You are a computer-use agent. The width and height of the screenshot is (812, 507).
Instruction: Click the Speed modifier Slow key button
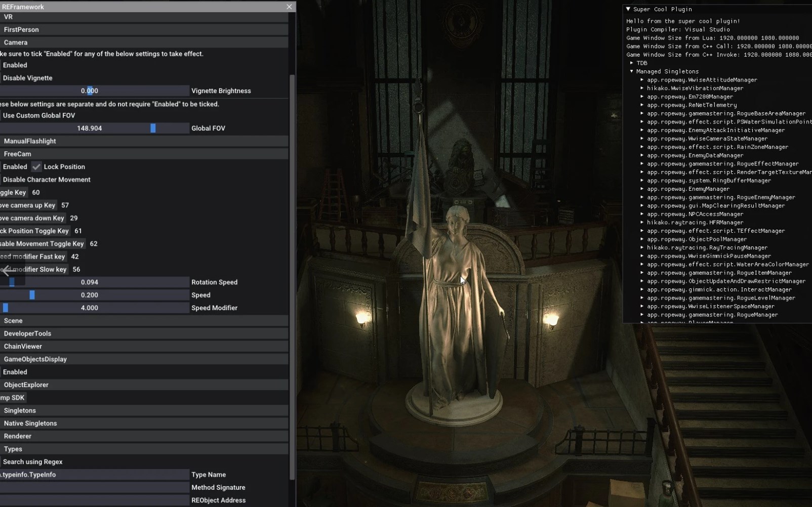[34, 269]
